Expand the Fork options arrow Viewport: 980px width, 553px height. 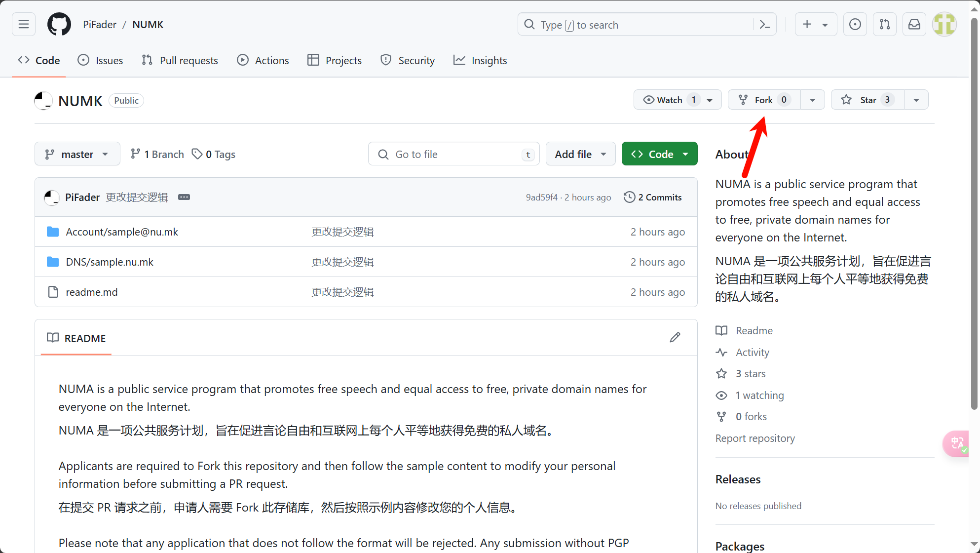click(x=812, y=100)
